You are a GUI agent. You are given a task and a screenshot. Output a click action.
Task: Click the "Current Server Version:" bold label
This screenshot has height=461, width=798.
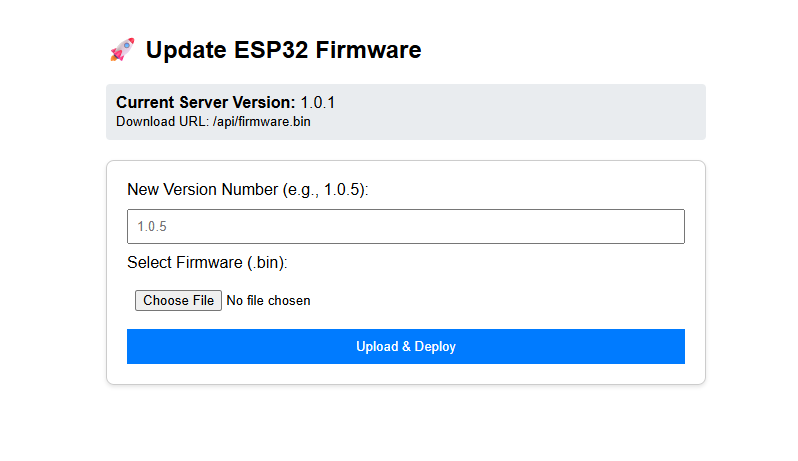tap(205, 102)
